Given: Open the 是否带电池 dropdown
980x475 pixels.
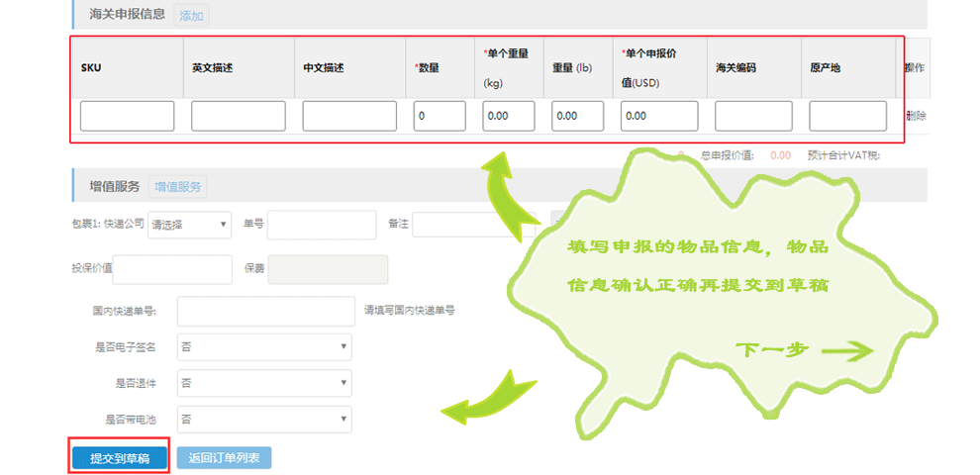Looking at the screenshot, I should (264, 420).
